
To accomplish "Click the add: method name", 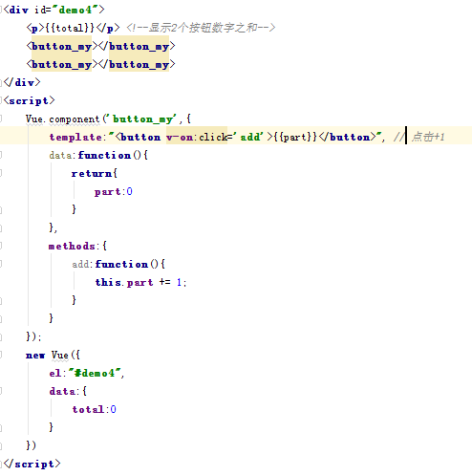I will pos(82,265).
